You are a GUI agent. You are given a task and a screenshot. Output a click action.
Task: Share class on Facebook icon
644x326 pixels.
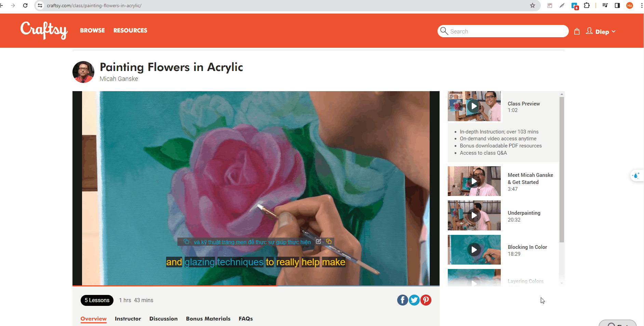[x=402, y=300]
